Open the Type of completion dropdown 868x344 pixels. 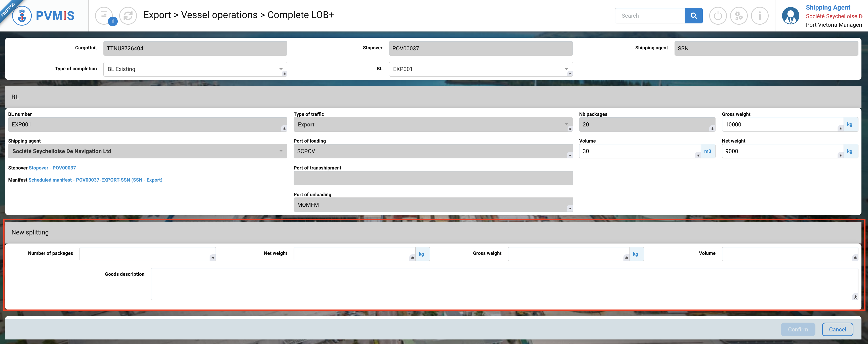pos(195,69)
